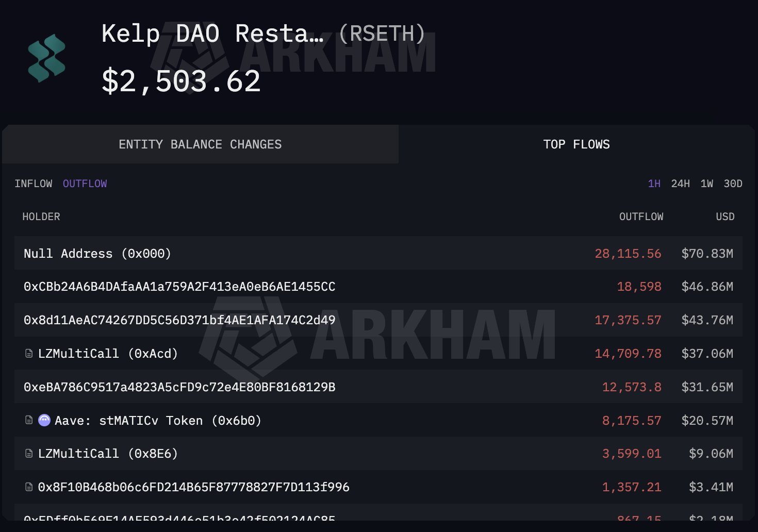
Task: Click the Kelp DAO Resta… token title
Action: 212,34
